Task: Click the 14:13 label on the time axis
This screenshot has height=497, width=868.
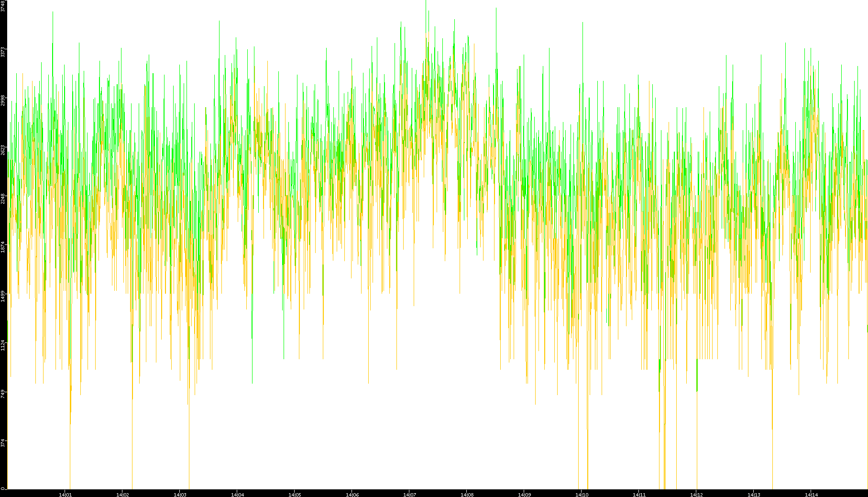Action: pos(754,495)
